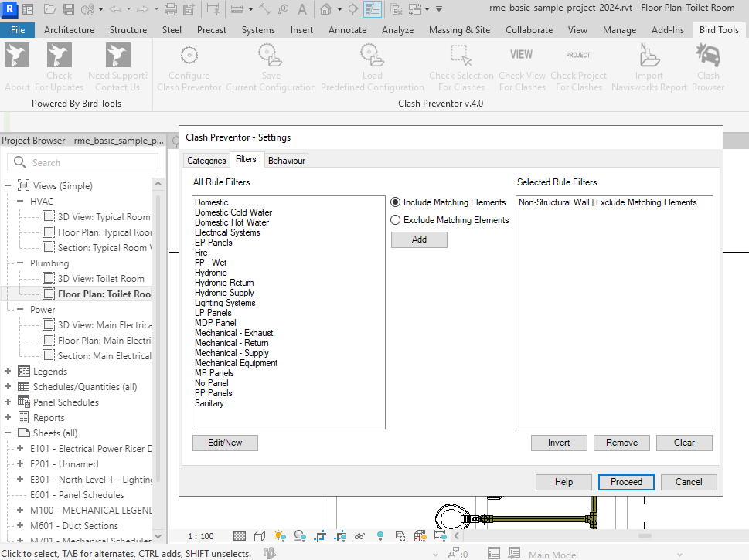
Task: Click the Import Navisworks Report icon
Action: click(x=649, y=56)
